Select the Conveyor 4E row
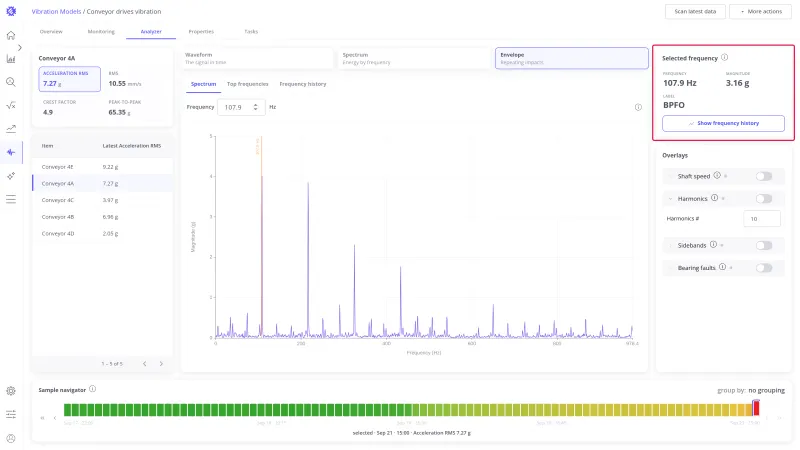Image resolution: width=800 pixels, height=450 pixels. (102, 167)
